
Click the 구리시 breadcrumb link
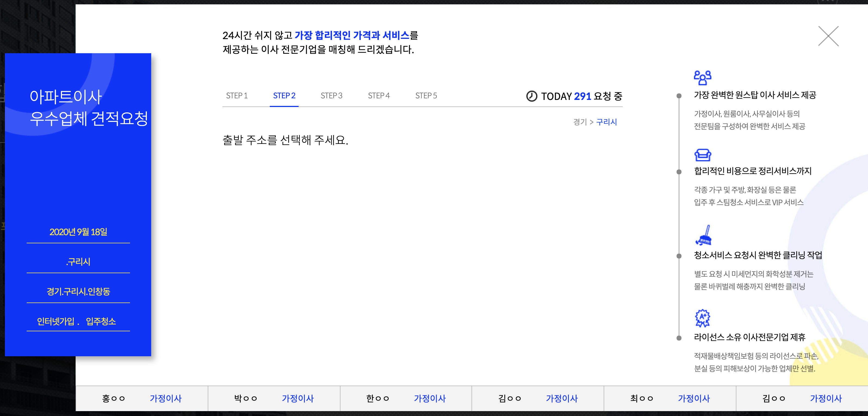[606, 122]
